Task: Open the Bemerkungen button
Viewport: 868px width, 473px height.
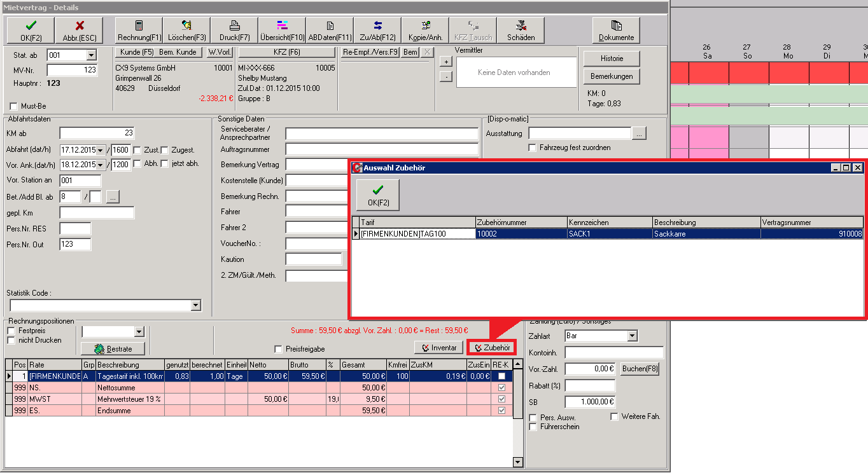Action: 612,76
